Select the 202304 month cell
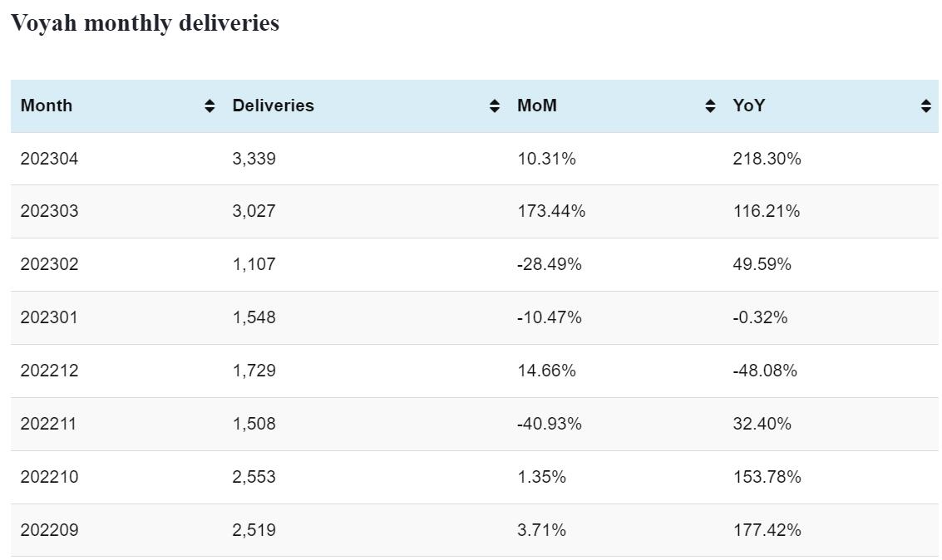The height and width of the screenshot is (560, 942). tap(49, 159)
